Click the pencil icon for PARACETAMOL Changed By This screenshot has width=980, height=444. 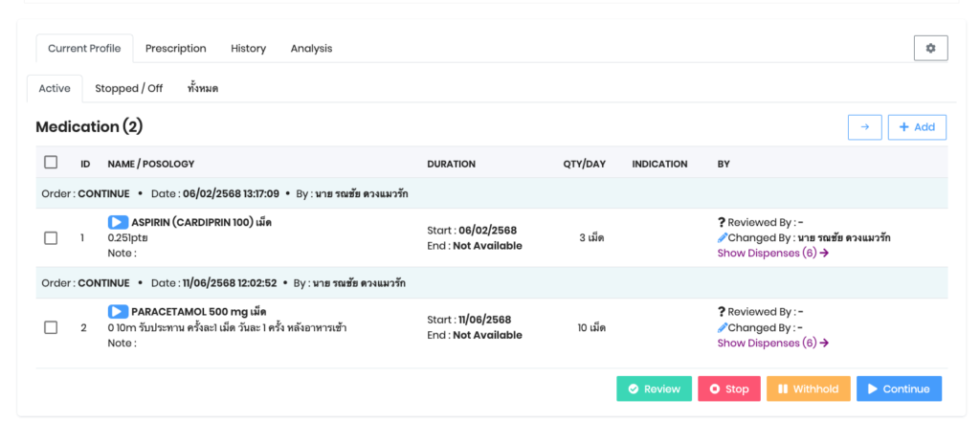click(x=723, y=327)
